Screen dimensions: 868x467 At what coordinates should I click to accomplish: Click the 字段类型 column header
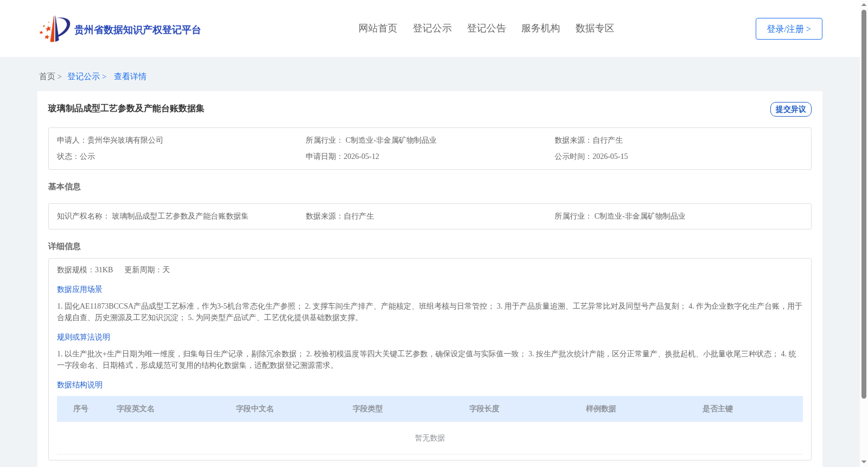(368, 409)
